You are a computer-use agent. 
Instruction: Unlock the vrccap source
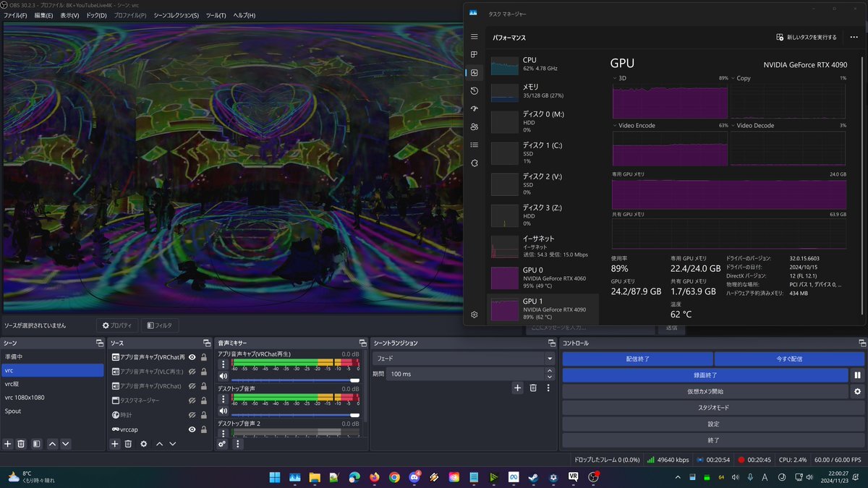(204, 429)
